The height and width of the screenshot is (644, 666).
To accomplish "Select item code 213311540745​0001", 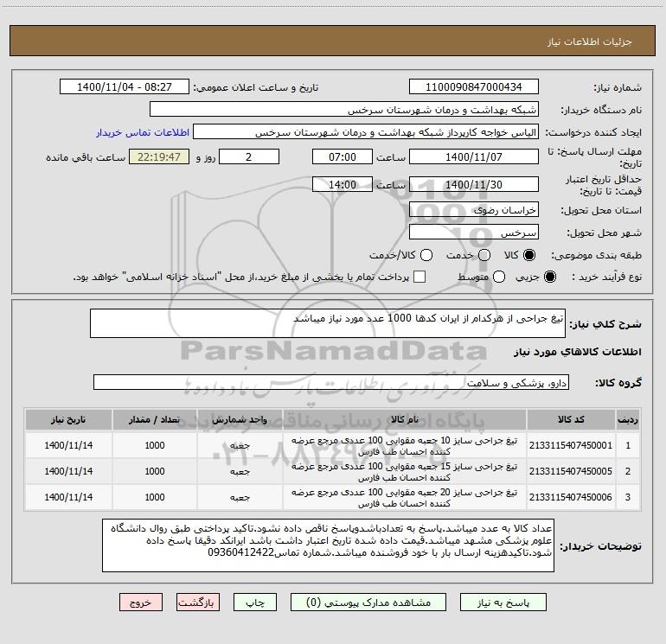I will pos(571,445).
